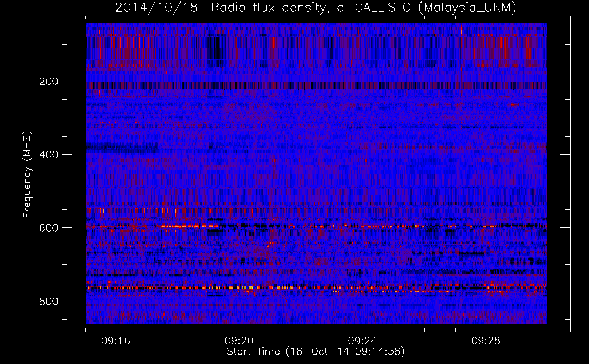Click the 400 frequency tick label
The height and width of the screenshot is (364, 589).
(x=49, y=155)
